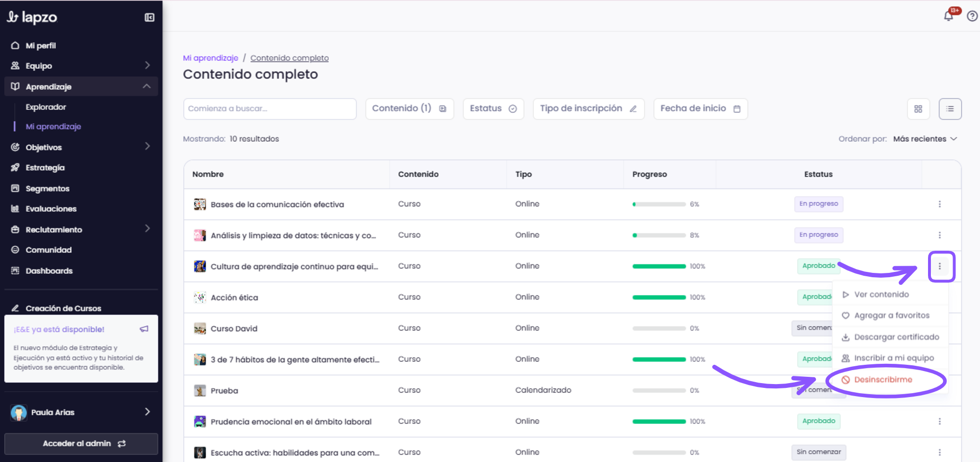Click the lapzo logo
980x462 pixels.
pyautogui.click(x=32, y=17)
